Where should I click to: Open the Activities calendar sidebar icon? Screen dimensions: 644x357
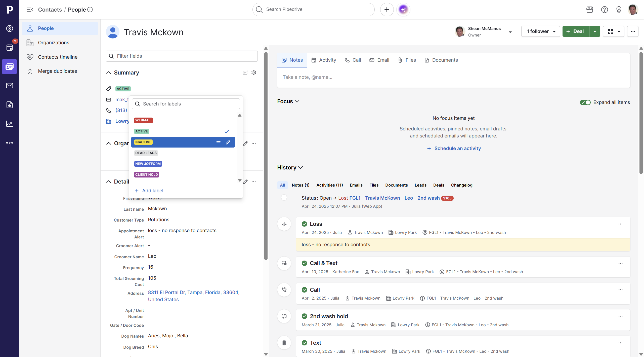pyautogui.click(x=10, y=47)
